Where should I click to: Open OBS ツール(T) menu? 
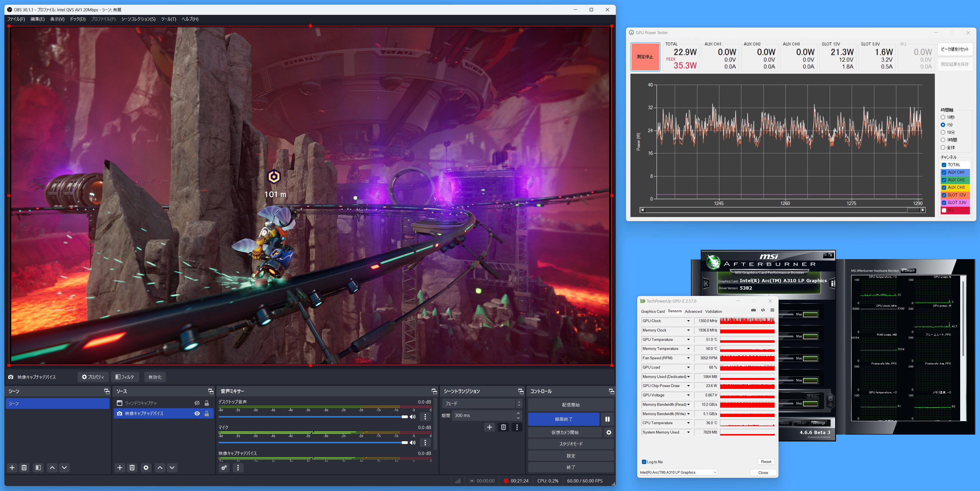pyautogui.click(x=169, y=19)
